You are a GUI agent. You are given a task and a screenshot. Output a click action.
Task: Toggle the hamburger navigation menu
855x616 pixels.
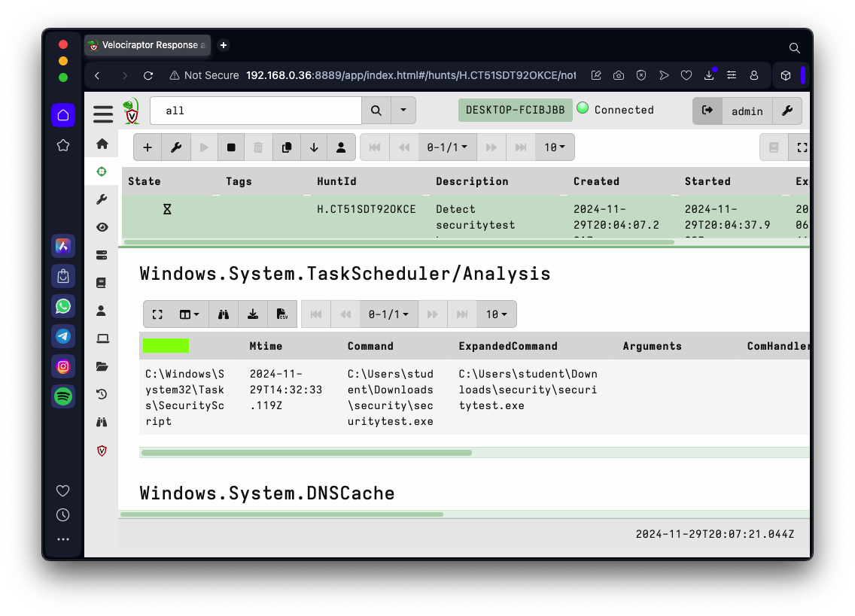tap(103, 114)
